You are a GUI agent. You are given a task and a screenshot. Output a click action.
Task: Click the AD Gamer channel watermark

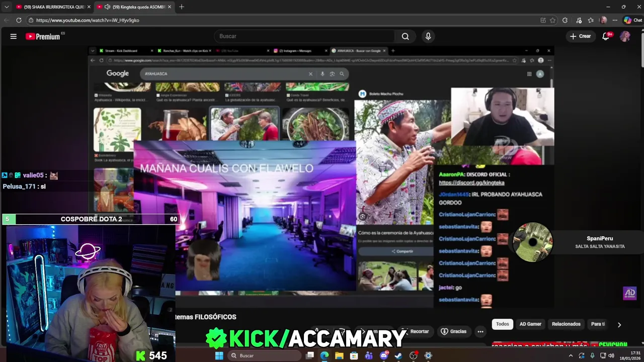coord(629,294)
